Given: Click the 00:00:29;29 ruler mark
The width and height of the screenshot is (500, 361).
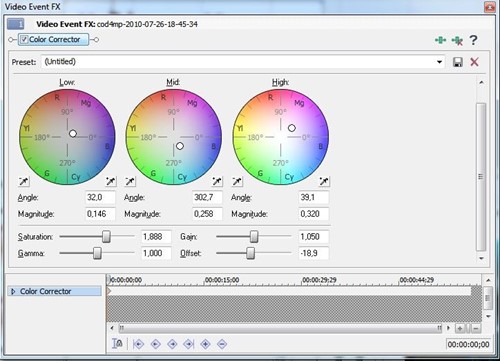Looking at the screenshot, I should coord(319,280).
